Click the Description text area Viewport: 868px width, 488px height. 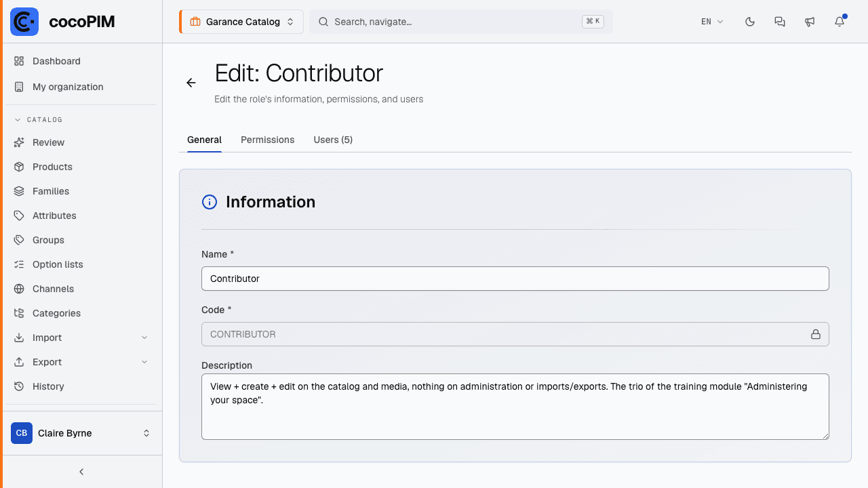515,407
